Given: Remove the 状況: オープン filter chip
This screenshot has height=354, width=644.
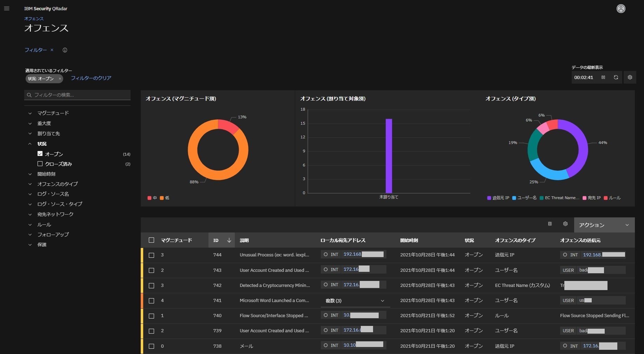Looking at the screenshot, I should [60, 79].
